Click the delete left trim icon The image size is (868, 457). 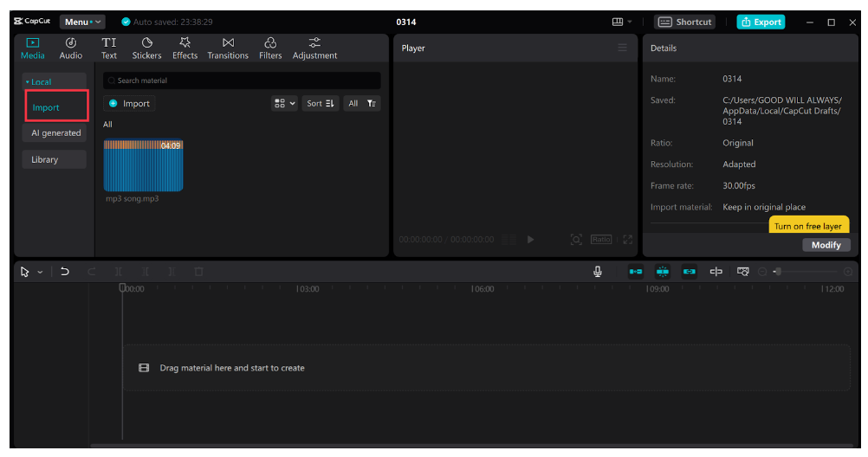(145, 272)
